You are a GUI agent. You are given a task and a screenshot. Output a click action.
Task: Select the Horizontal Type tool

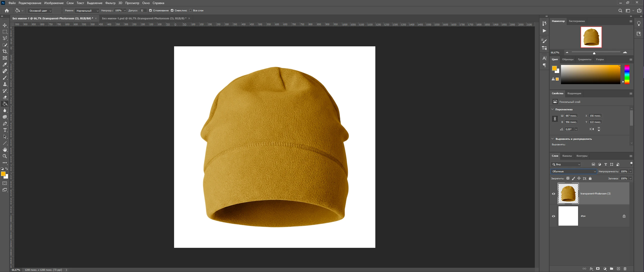click(x=5, y=130)
